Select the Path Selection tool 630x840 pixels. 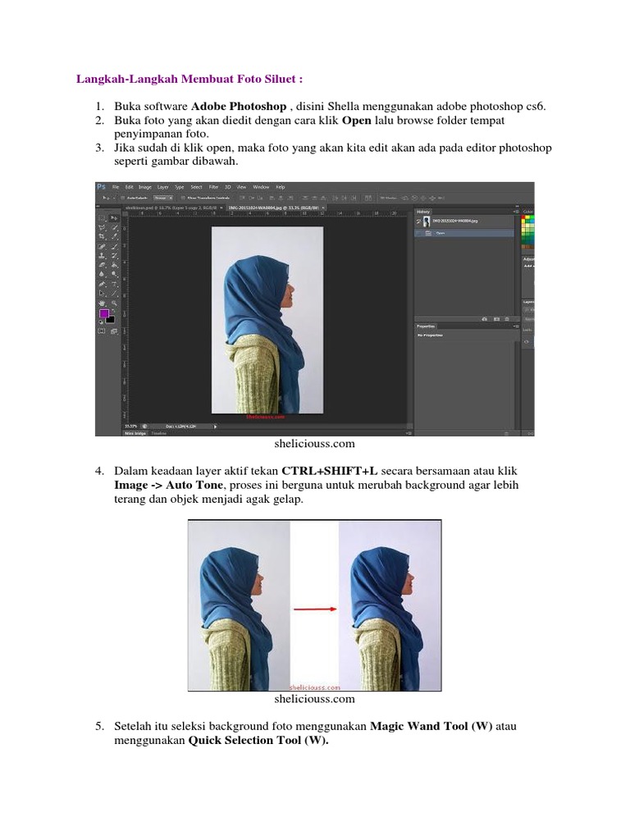pyautogui.click(x=101, y=293)
